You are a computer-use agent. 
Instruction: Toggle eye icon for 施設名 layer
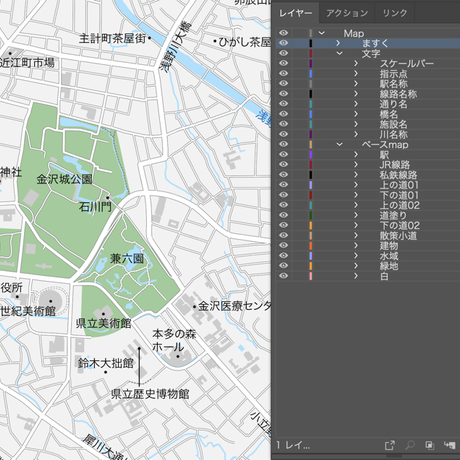pyautogui.click(x=283, y=124)
